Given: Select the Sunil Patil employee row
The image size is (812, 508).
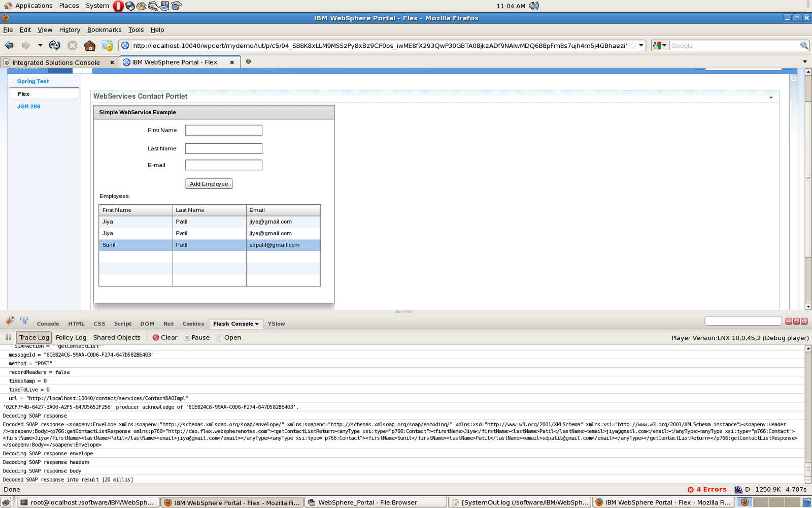Looking at the screenshot, I should tap(210, 245).
